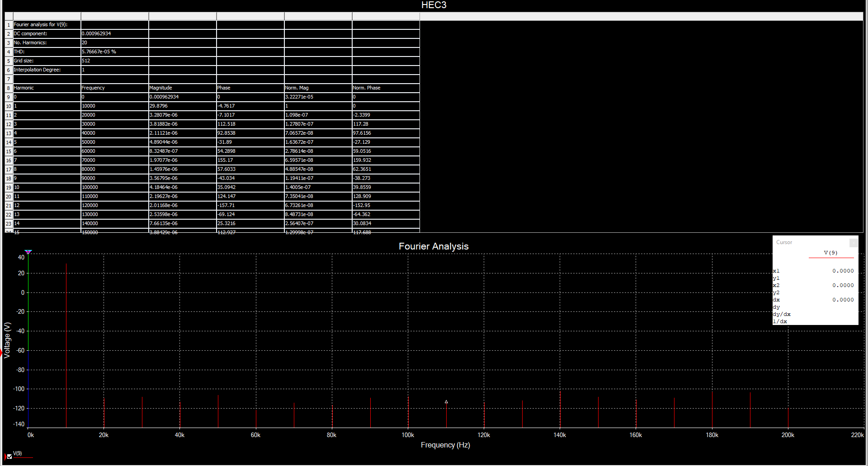The image size is (868, 466).
Task: Select the small triangle marker near 110k
Action: tap(446, 402)
